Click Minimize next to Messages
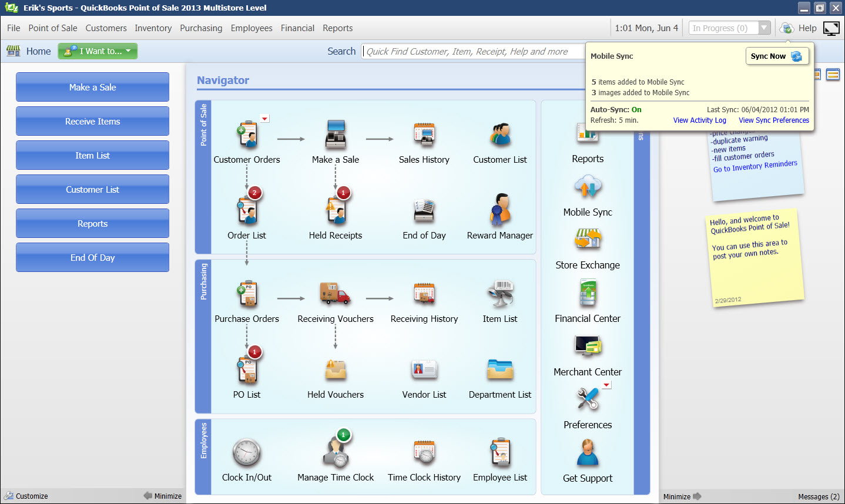Viewport: 845px width, 504px height. 682,496
